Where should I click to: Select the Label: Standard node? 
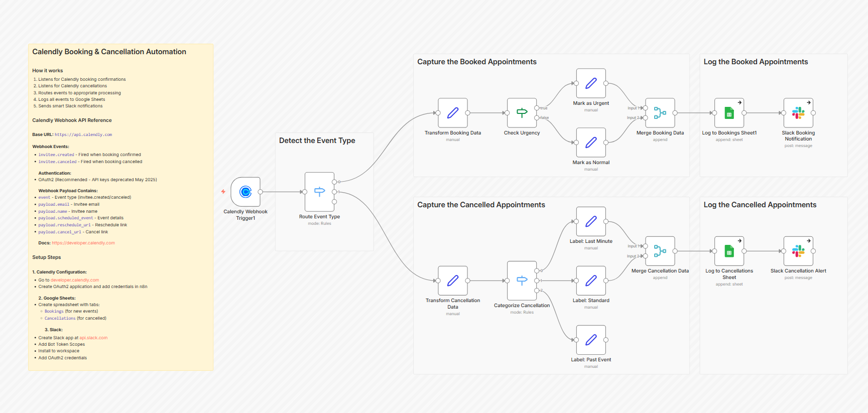click(x=591, y=281)
